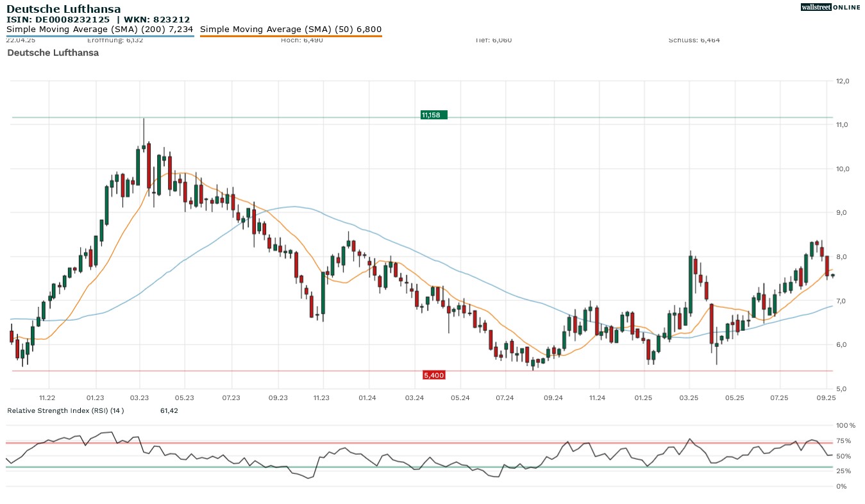
Task: Click the 11.24 date axis label
Action: 597,398
